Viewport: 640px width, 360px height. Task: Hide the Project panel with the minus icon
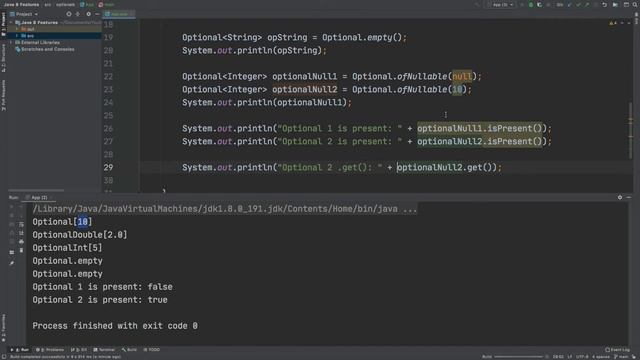click(x=97, y=14)
